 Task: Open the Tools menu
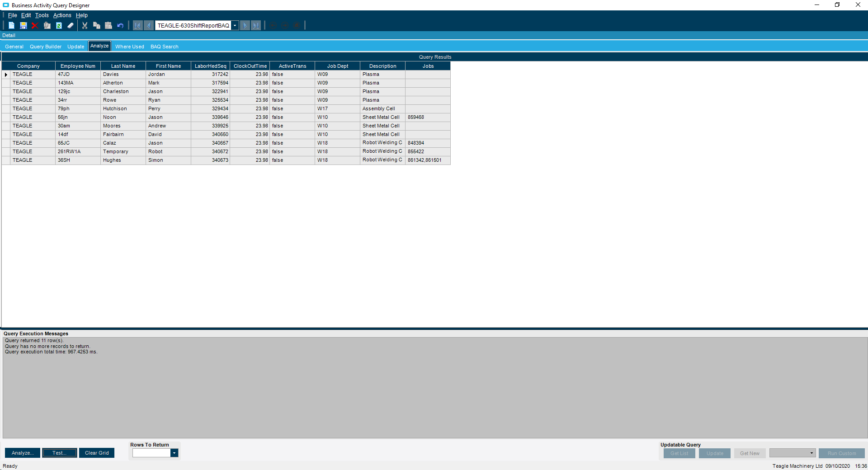coord(42,15)
